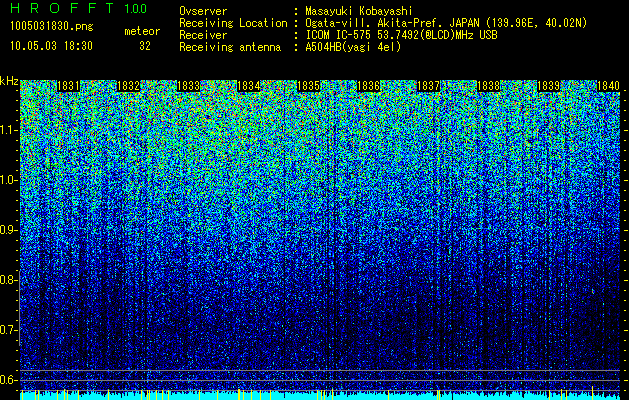Click the kHz axis unit label
Image resolution: width=629 pixels, height=400 pixels.
pos(9,81)
